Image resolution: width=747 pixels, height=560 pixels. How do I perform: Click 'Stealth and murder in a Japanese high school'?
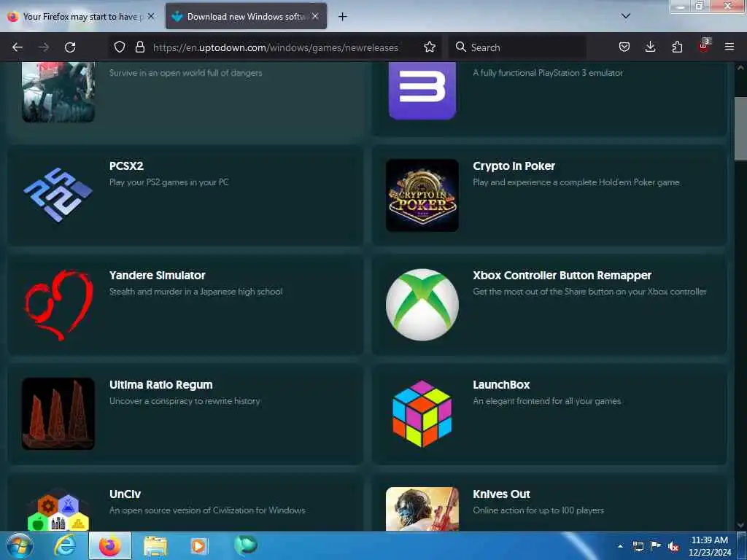pyautogui.click(x=196, y=292)
